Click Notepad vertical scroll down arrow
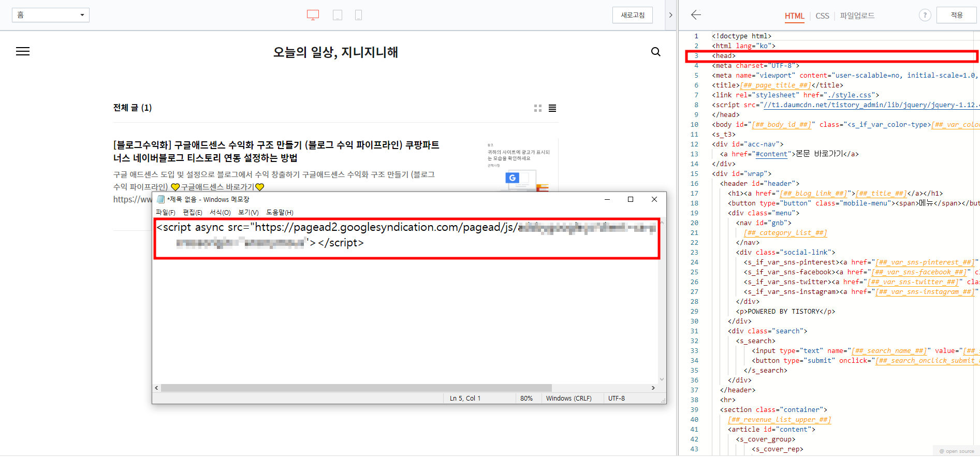 [x=662, y=379]
